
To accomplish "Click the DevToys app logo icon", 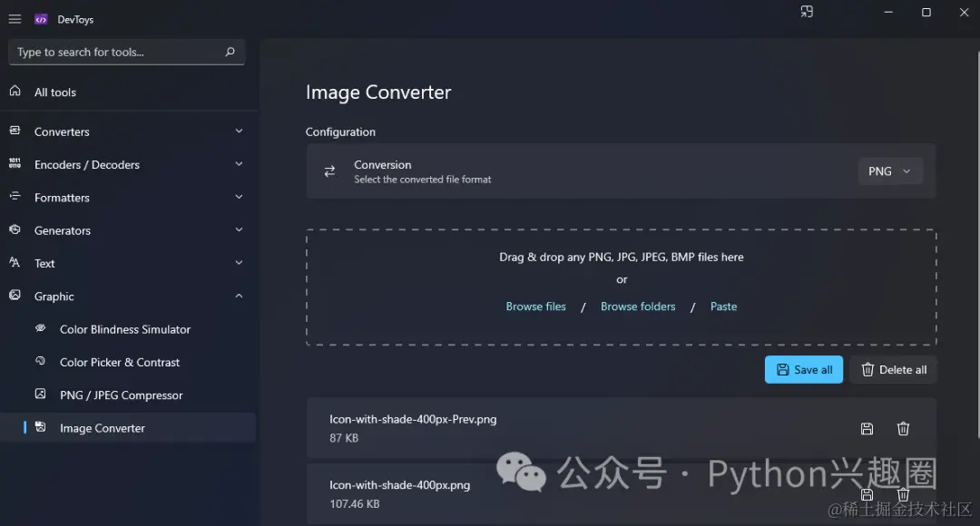I will (x=41, y=19).
